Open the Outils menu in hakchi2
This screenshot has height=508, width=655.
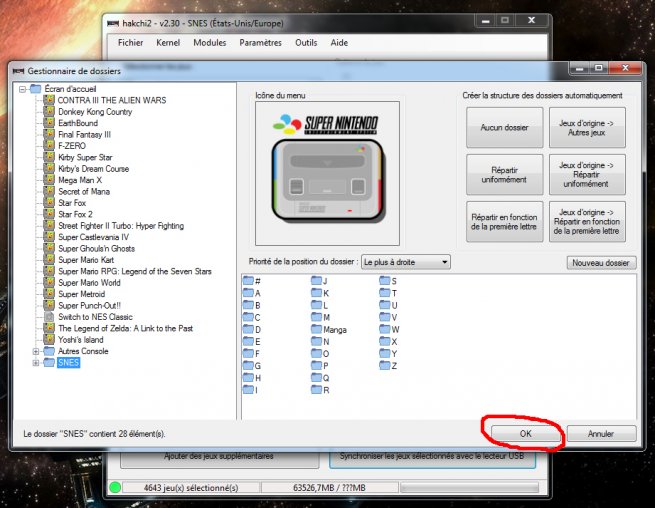pos(306,43)
